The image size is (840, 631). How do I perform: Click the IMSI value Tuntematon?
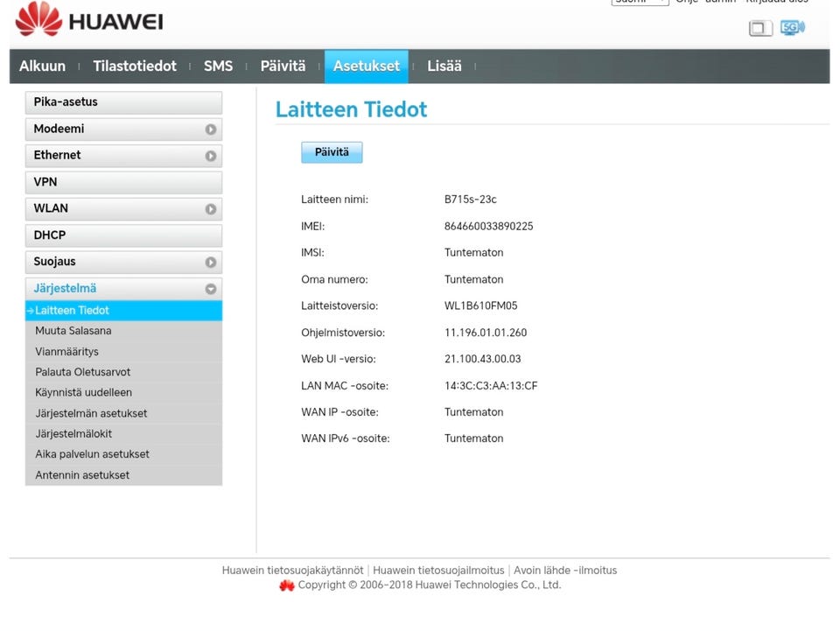point(473,253)
